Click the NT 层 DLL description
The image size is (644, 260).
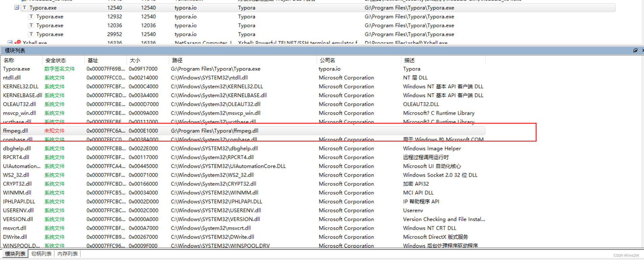pyautogui.click(x=415, y=78)
